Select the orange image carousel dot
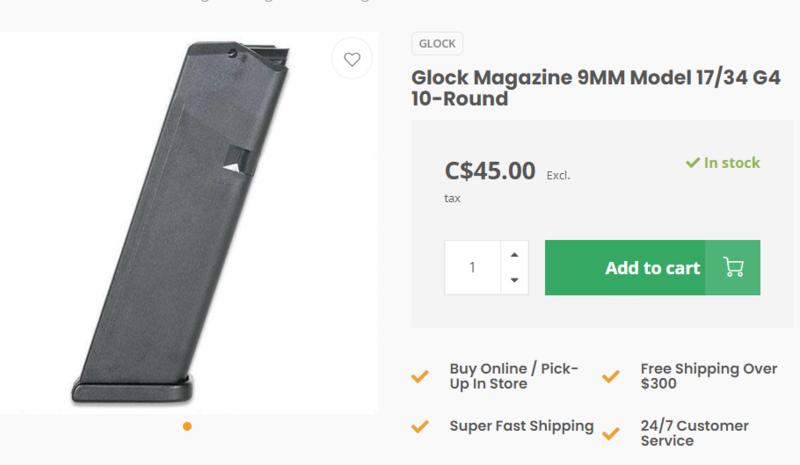This screenshot has height=465, width=800. click(187, 426)
